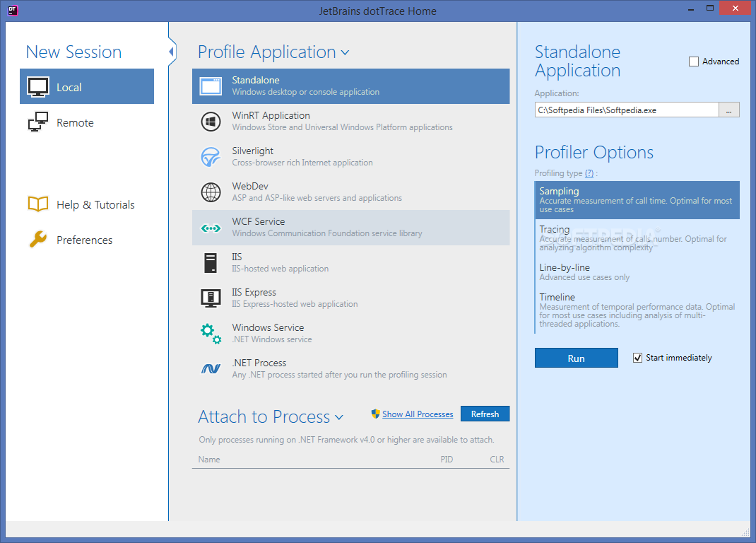Open the profiling type (?) help link
Image resolution: width=756 pixels, height=543 pixels.
pos(589,173)
